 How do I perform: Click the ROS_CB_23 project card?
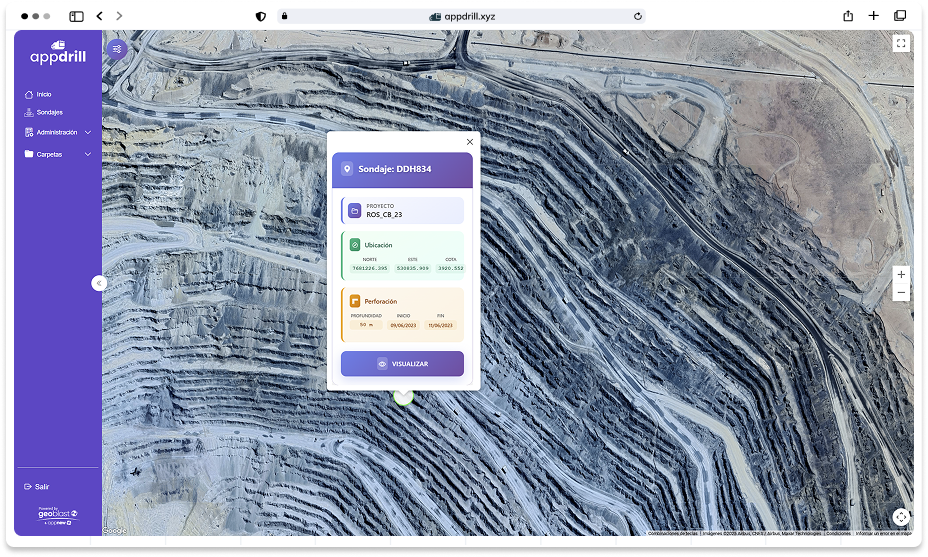tap(403, 211)
